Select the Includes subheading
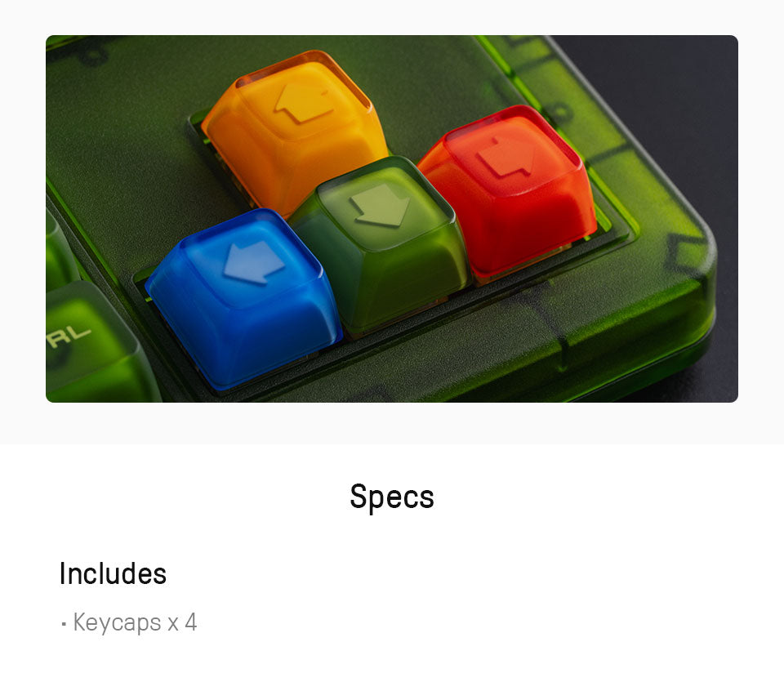This screenshot has height=682, width=784. pyautogui.click(x=113, y=573)
